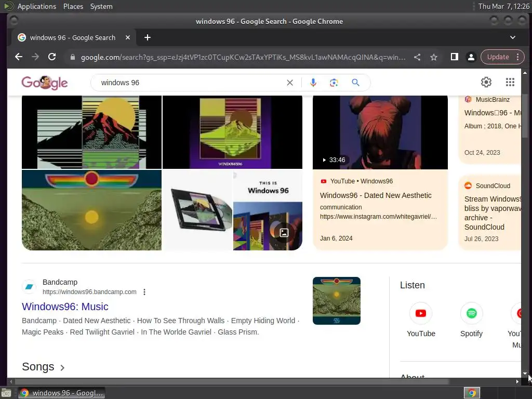Start a voice search with the microphone
Image resolution: width=532 pixels, height=399 pixels.
click(313, 83)
